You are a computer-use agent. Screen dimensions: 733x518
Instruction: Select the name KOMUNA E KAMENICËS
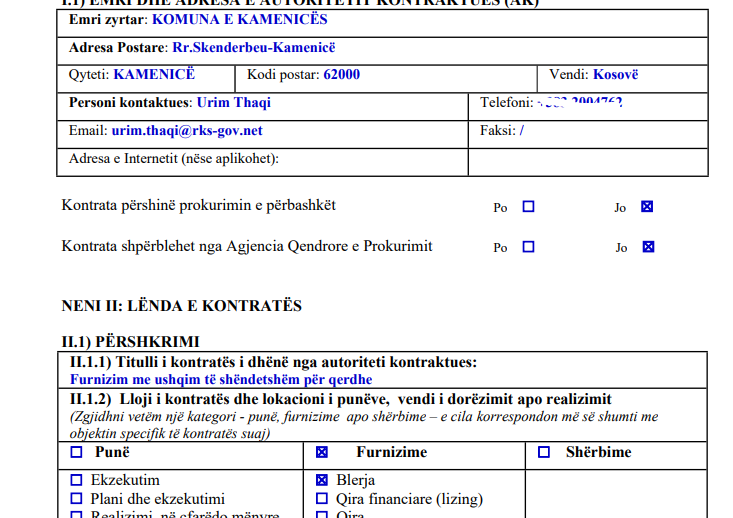(240, 20)
